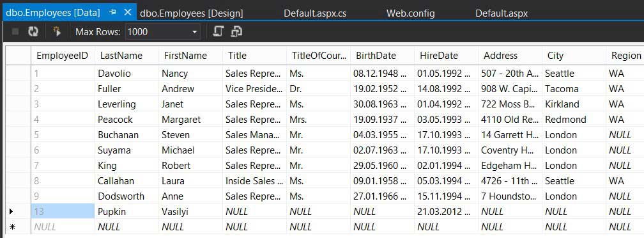
Task: Click the 08.12.1948 birth date cell
Action: point(382,74)
